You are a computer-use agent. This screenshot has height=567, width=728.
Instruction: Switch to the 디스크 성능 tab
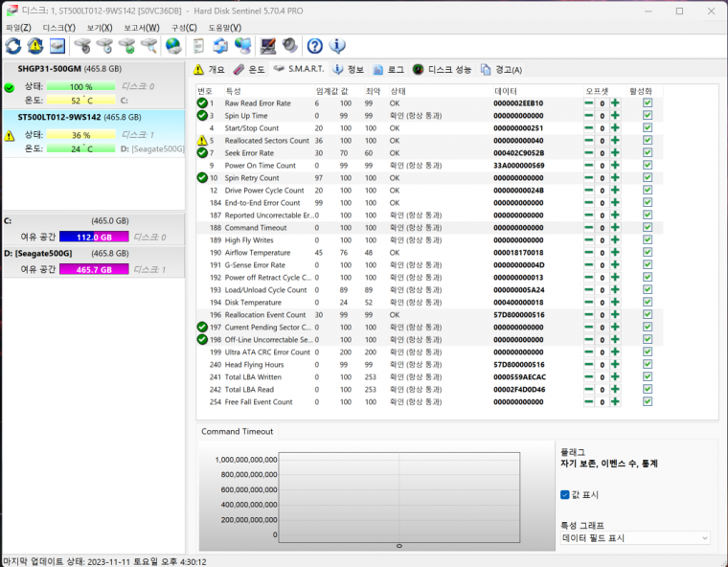click(x=443, y=70)
